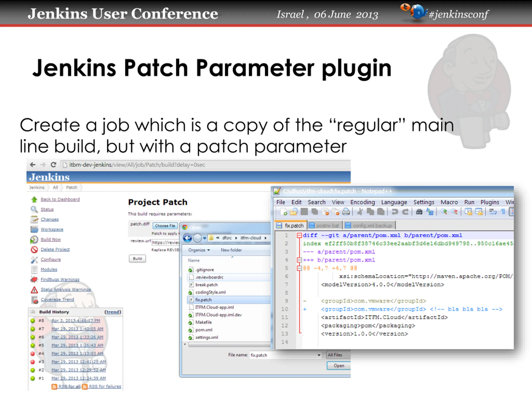Open the Encoding menu in Notepad++
The height and width of the screenshot is (399, 532).
[x=362, y=202]
